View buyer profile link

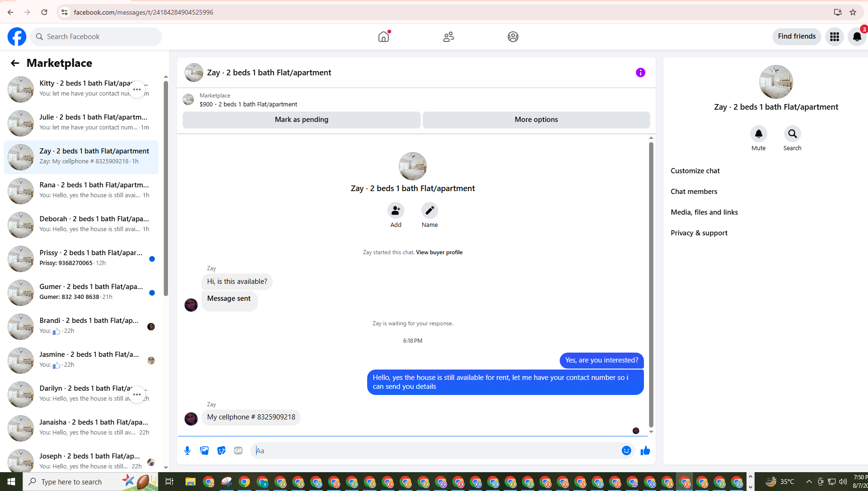[439, 252]
